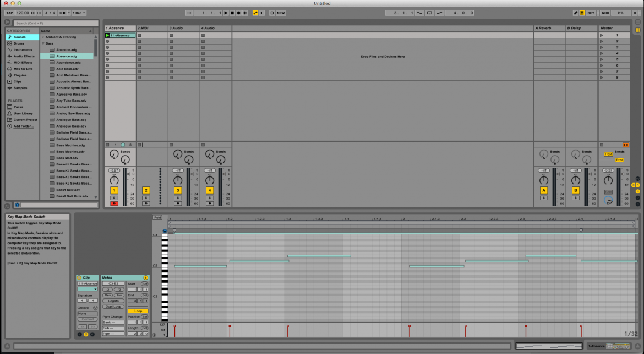
Task: Toggle A Reverb return track activator
Action: pyautogui.click(x=544, y=190)
